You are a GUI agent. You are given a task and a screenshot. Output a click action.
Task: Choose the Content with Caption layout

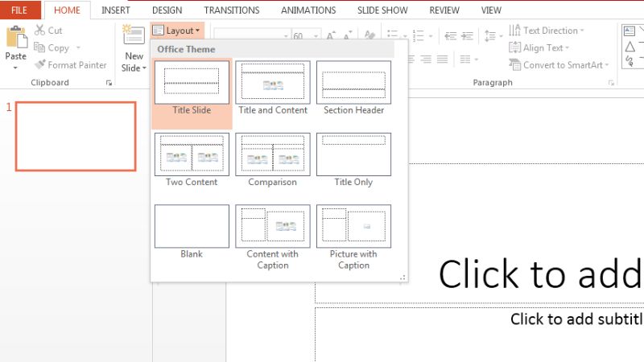tap(273, 237)
